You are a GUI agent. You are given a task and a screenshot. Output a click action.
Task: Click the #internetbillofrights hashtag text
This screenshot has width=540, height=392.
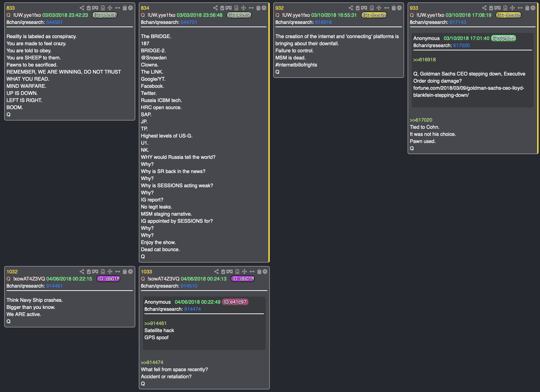[x=296, y=65]
